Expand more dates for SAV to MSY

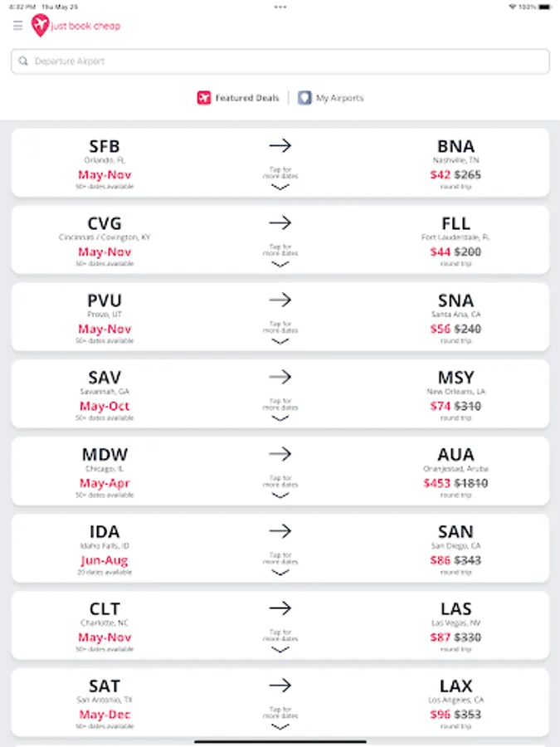[280, 418]
